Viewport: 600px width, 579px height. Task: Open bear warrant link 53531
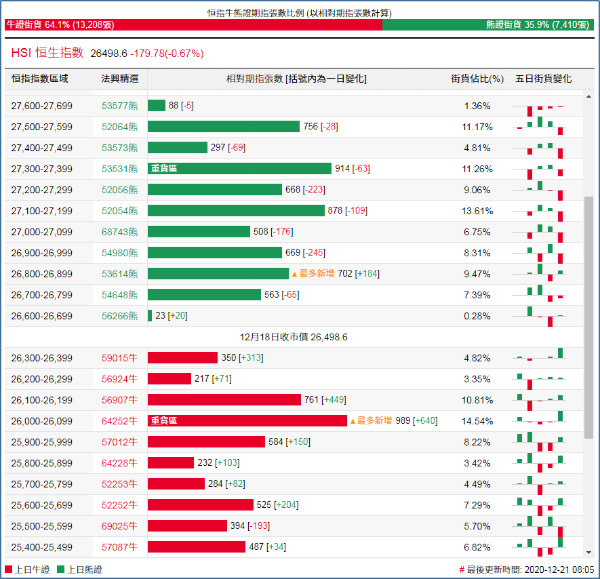coord(119,169)
